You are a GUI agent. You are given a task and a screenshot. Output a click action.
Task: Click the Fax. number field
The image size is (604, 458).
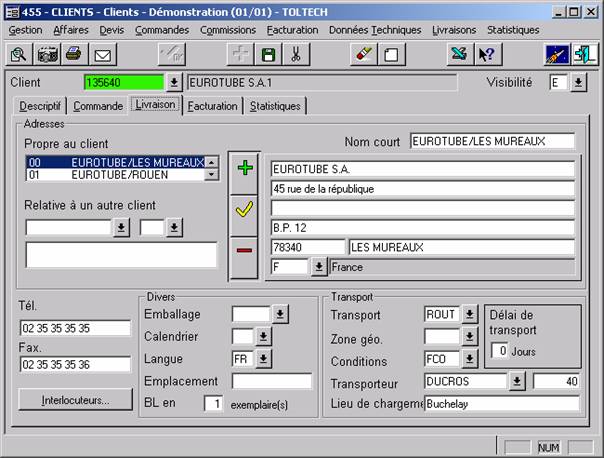pyautogui.click(x=75, y=364)
